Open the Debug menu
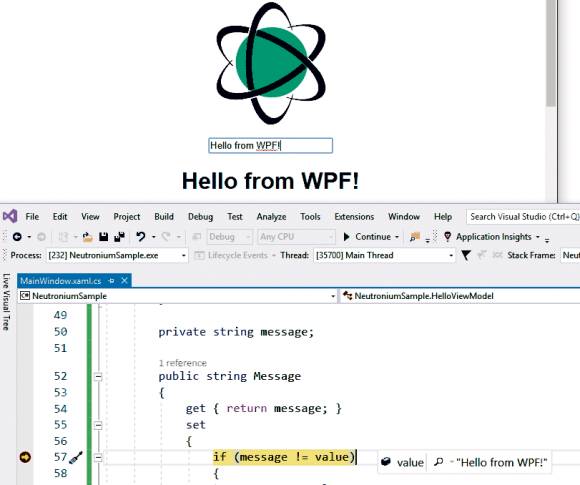This screenshot has height=485, width=580. [x=200, y=216]
